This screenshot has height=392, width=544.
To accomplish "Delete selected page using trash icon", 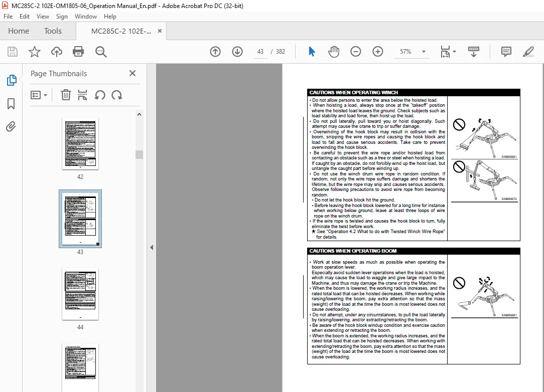I will pos(66,95).
